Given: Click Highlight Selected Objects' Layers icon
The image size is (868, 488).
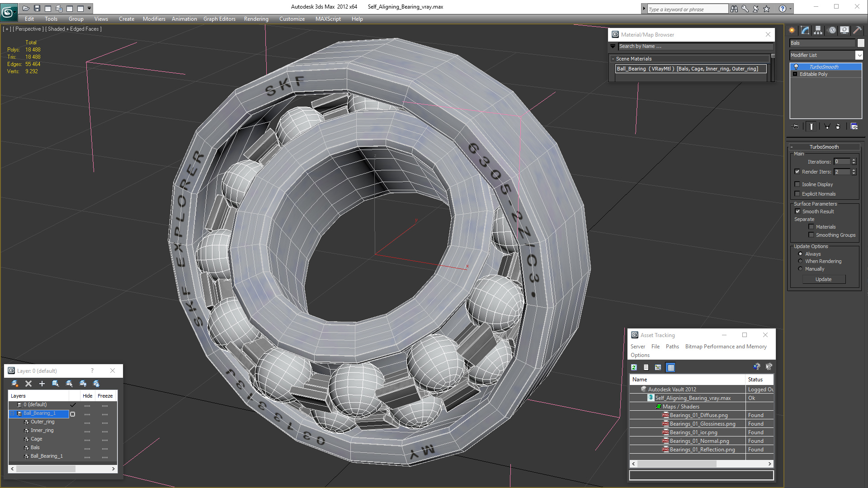Looking at the screenshot, I should click(69, 384).
